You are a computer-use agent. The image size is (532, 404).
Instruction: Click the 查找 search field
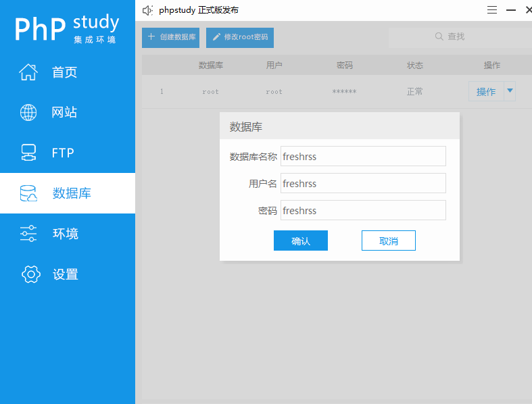(x=460, y=37)
